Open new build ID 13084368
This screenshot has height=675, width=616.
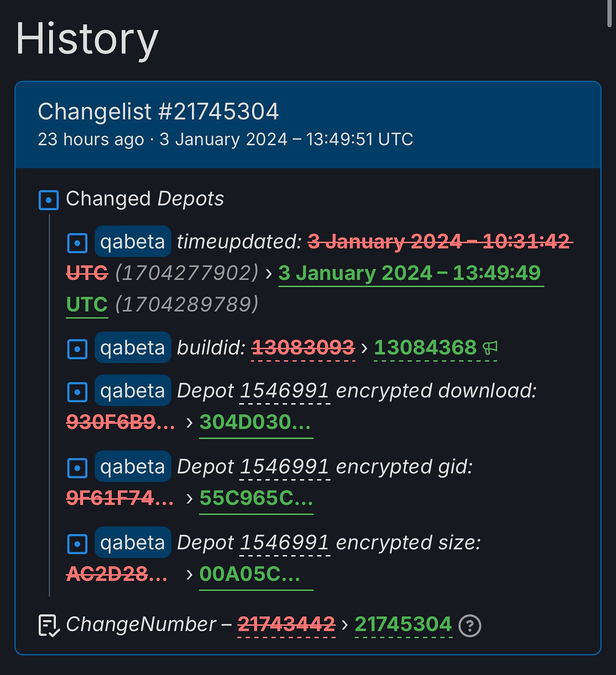425,348
